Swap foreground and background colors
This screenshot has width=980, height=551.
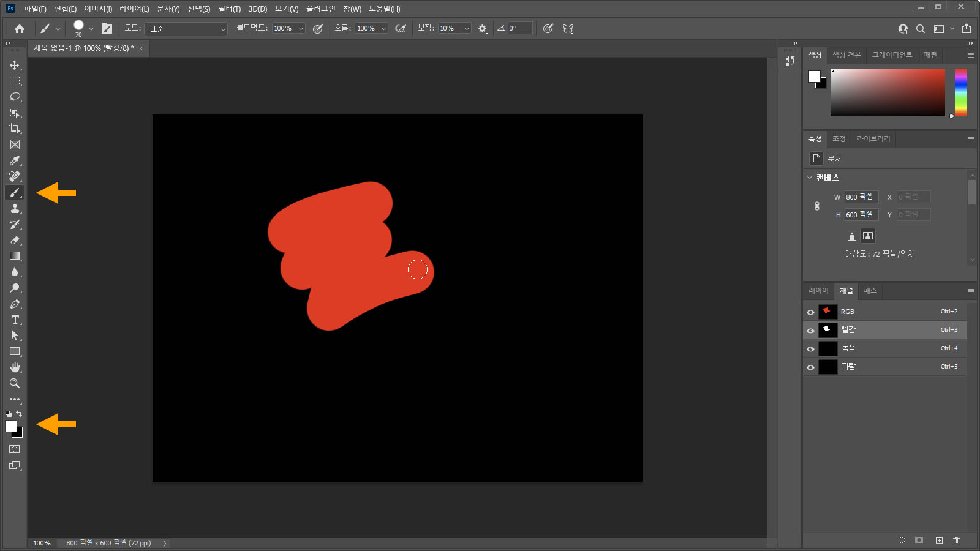click(x=19, y=414)
